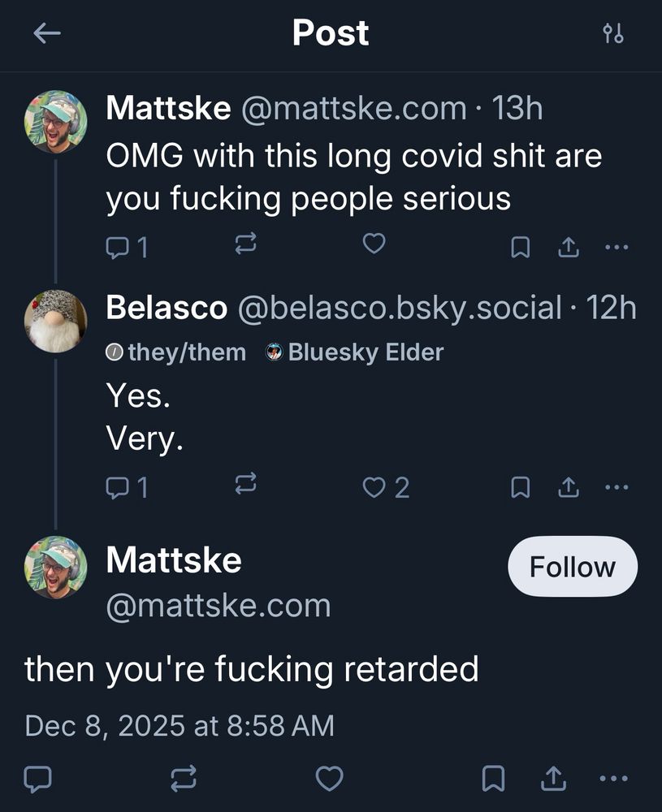
Task: Like Mattske's first post
Action: pos(373,244)
